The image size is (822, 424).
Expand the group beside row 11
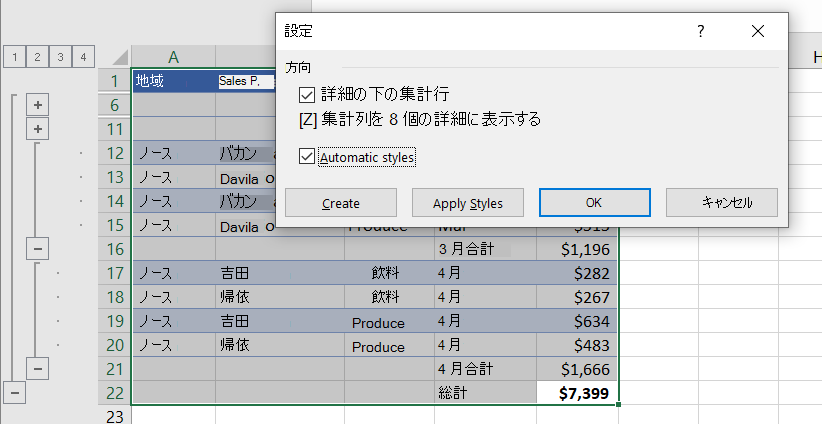pyautogui.click(x=38, y=129)
